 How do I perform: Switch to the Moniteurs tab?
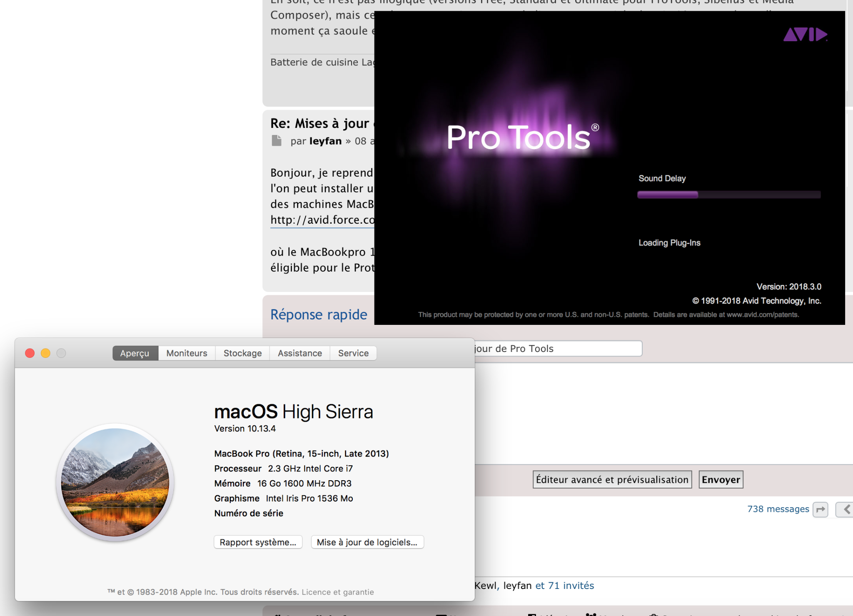[x=187, y=353]
